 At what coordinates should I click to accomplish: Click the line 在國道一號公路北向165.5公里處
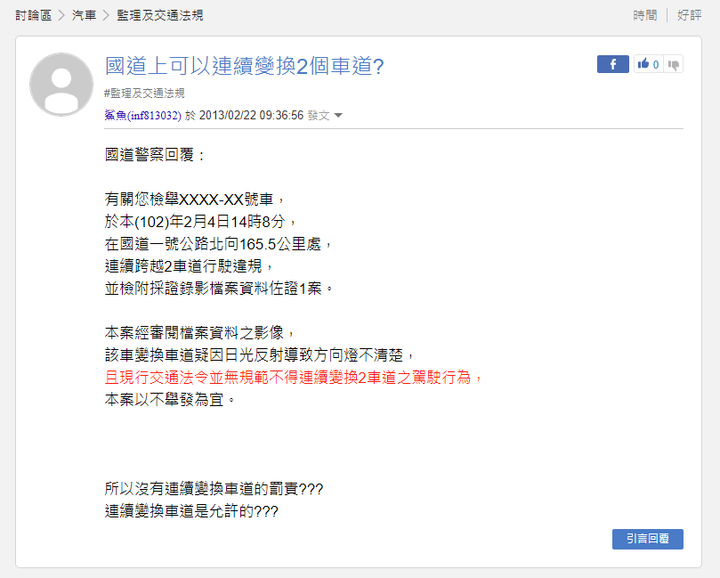coord(218,244)
